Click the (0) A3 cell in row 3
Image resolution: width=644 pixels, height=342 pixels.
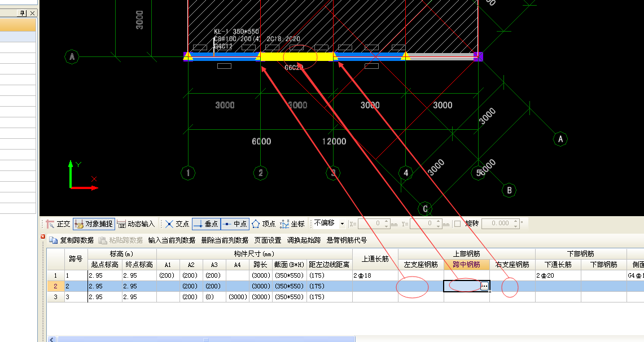tap(214, 297)
